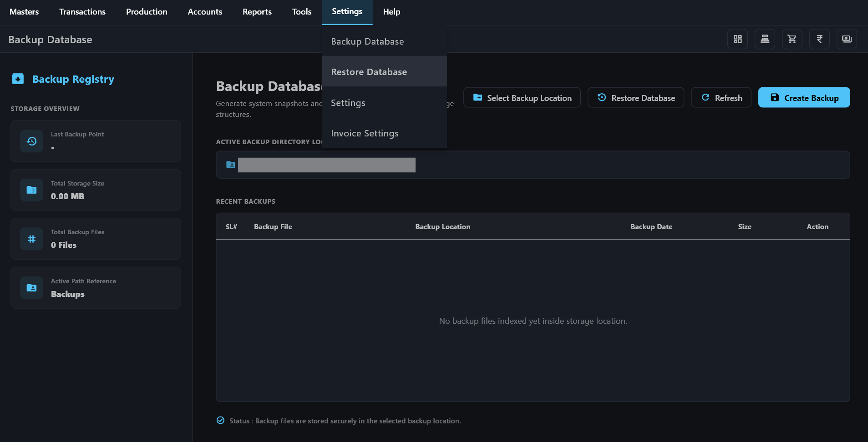Choose Restore Database from the Settings dropdown
Viewport: 868px width, 442px height.
point(384,72)
